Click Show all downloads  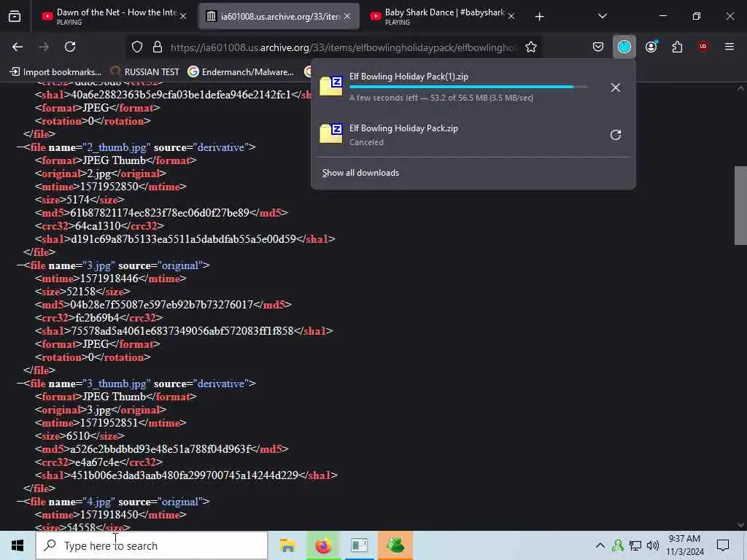(x=360, y=173)
